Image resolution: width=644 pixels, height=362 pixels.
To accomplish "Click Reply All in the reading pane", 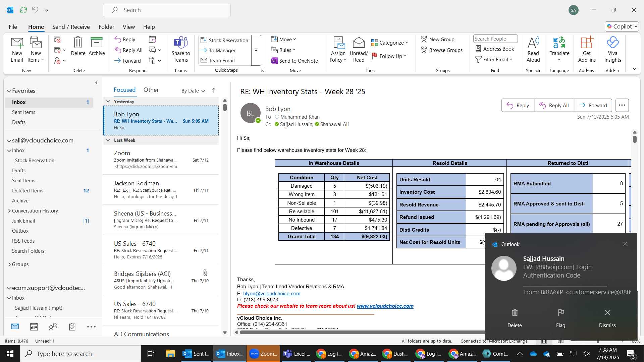I will tap(554, 105).
